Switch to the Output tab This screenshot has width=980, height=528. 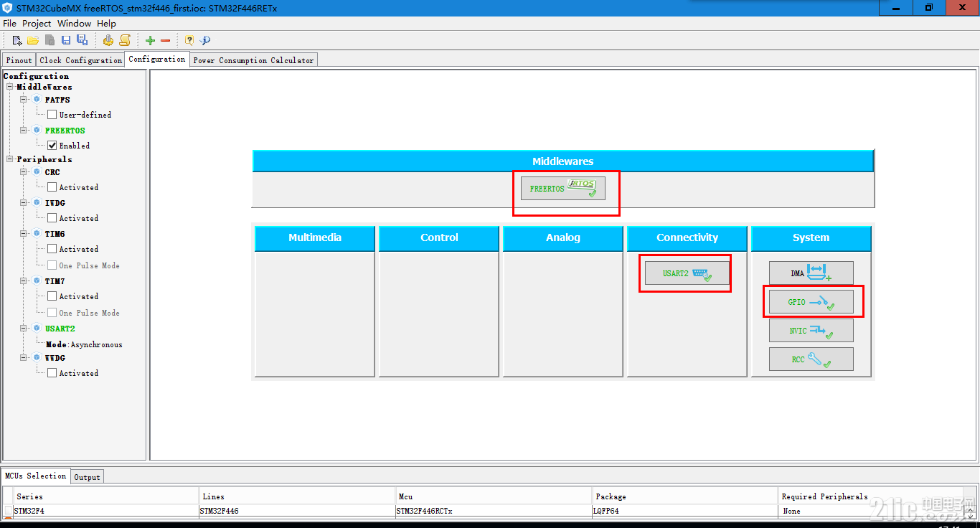[88, 477]
